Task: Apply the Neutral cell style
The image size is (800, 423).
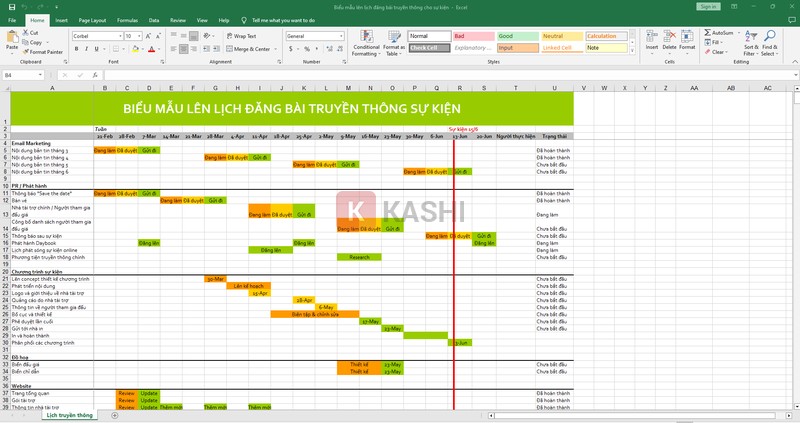Action: tap(562, 36)
